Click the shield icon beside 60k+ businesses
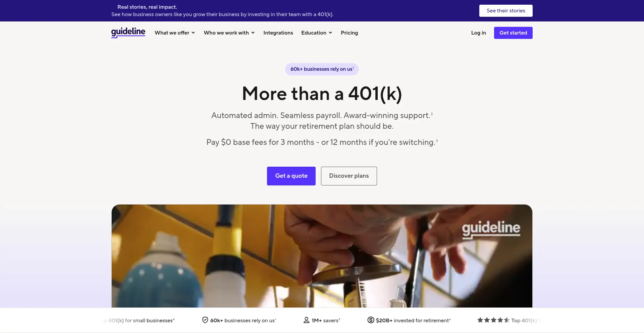The height and width of the screenshot is (333, 644). click(205, 320)
